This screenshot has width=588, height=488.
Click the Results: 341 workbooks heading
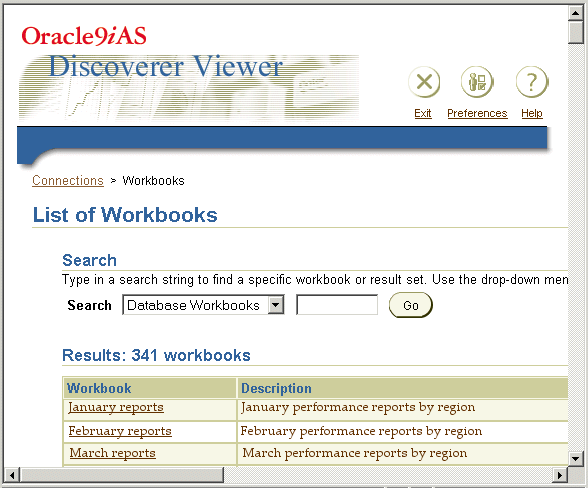point(156,355)
